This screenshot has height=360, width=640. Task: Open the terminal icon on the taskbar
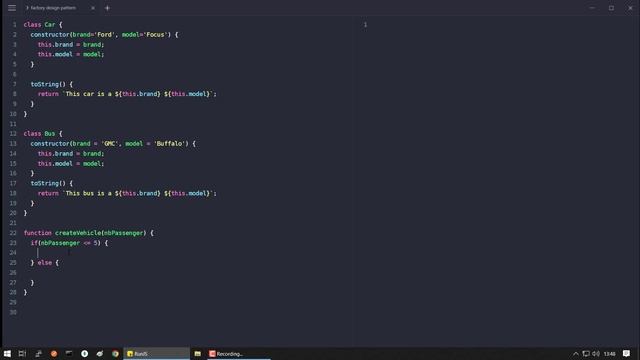[x=69, y=353]
